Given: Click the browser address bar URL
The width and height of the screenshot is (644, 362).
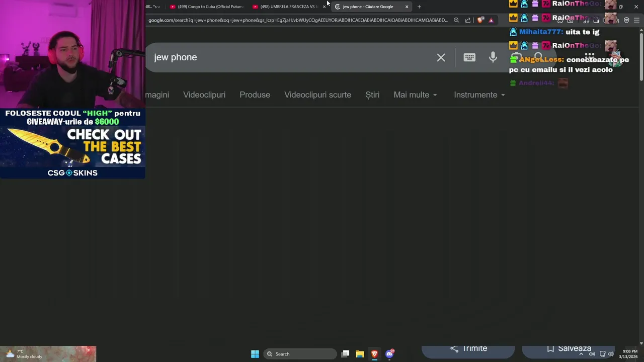Looking at the screenshot, I should (x=298, y=20).
